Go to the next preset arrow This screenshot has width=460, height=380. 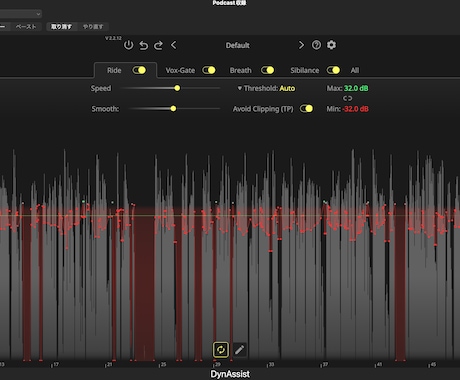[301, 45]
